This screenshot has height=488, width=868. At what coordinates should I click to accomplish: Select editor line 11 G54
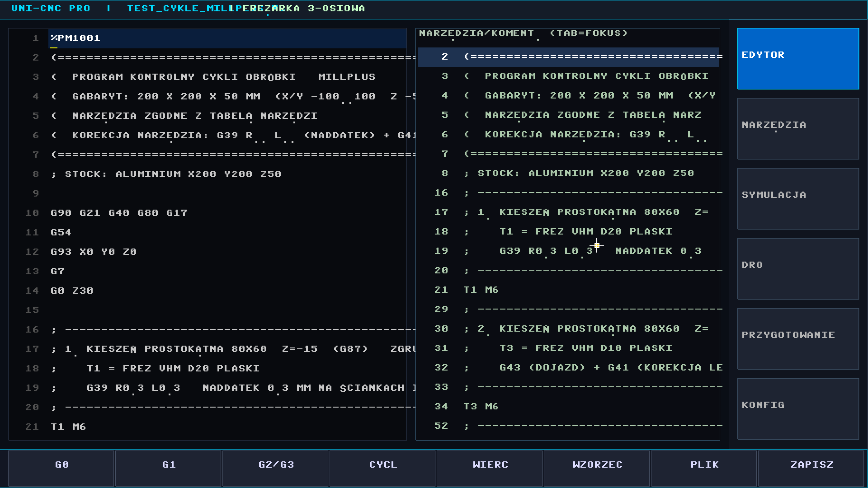click(x=208, y=232)
